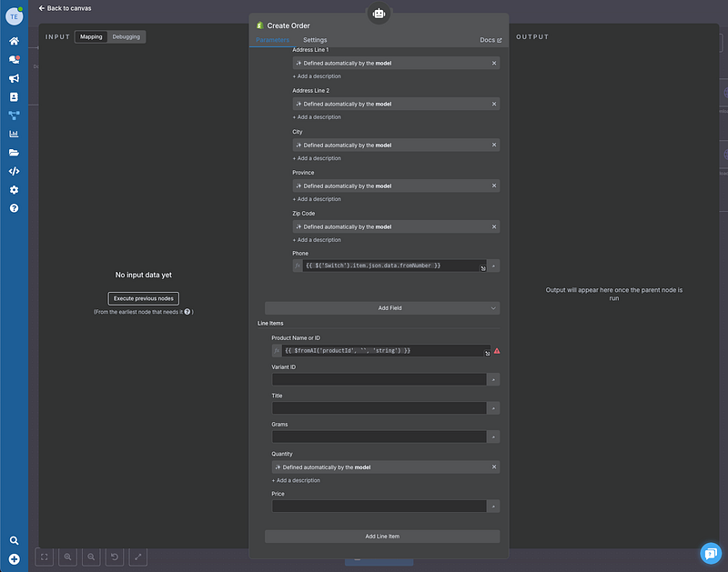This screenshot has height=572, width=728.
Task: Switch input view to Debugging
Action: (x=126, y=36)
